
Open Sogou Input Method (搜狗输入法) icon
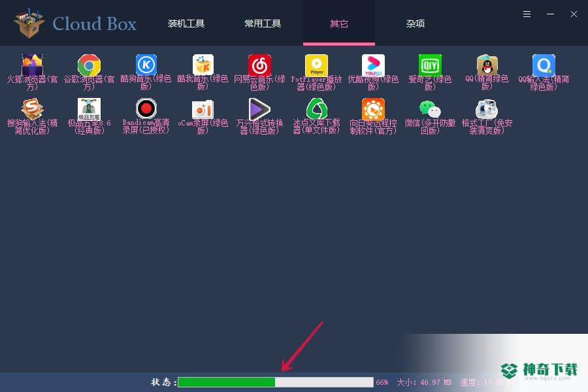click(x=32, y=109)
